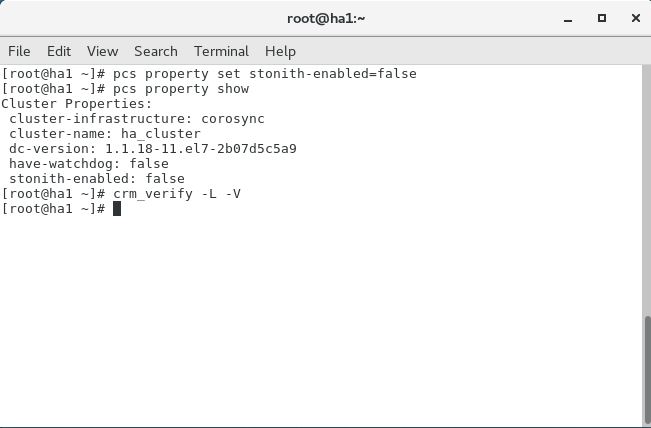The image size is (651, 428).
Task: Click the dc-version output line
Action: [153, 149]
